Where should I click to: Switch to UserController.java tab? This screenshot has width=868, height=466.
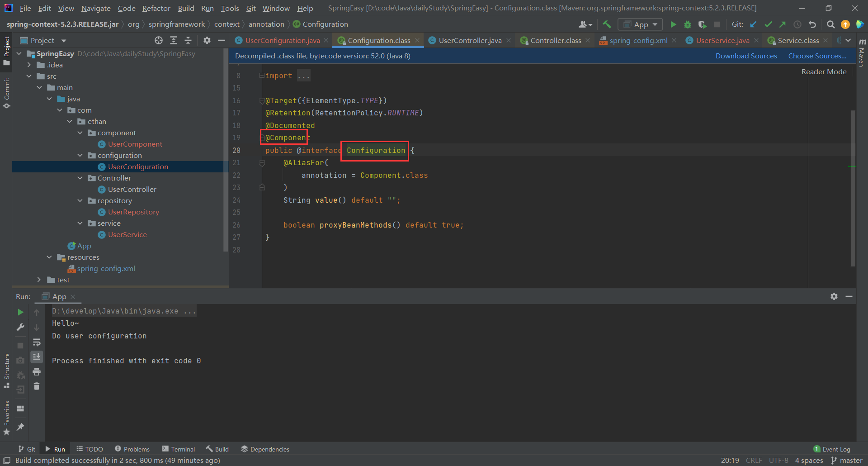click(470, 40)
